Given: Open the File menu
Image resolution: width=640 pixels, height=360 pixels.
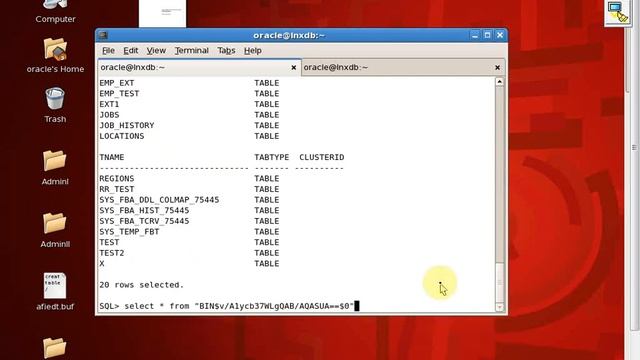Looking at the screenshot, I should click(x=108, y=51).
